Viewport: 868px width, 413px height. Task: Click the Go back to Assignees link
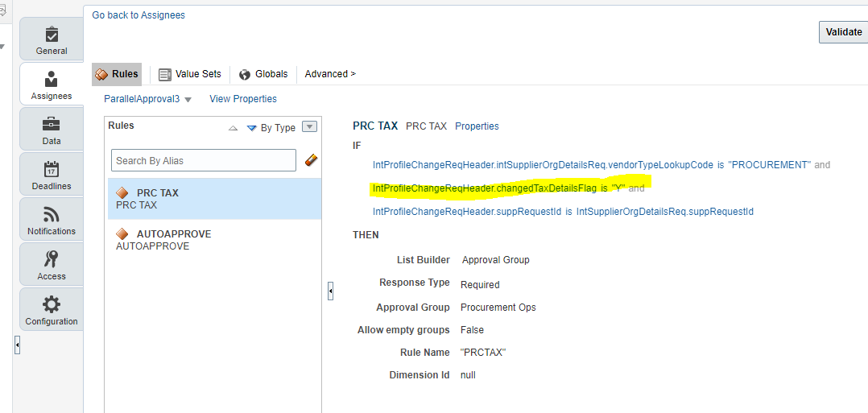click(138, 15)
